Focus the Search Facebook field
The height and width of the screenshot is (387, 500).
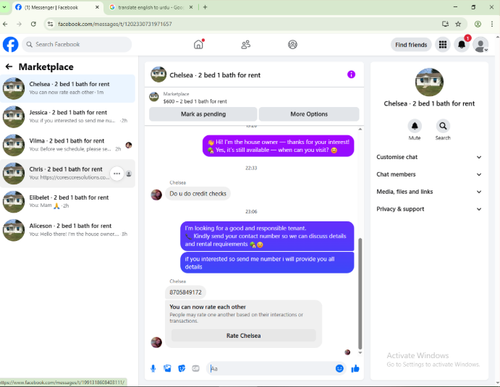tap(77, 44)
